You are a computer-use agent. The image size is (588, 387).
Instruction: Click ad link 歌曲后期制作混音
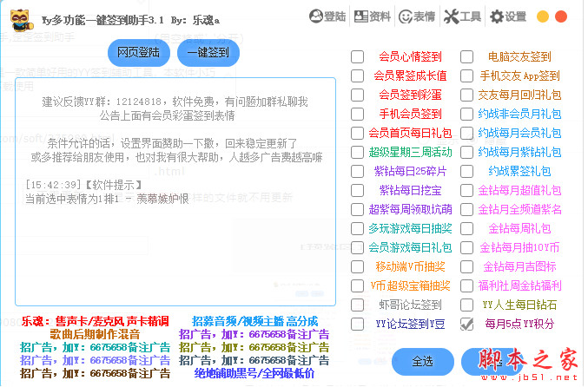click(95, 334)
